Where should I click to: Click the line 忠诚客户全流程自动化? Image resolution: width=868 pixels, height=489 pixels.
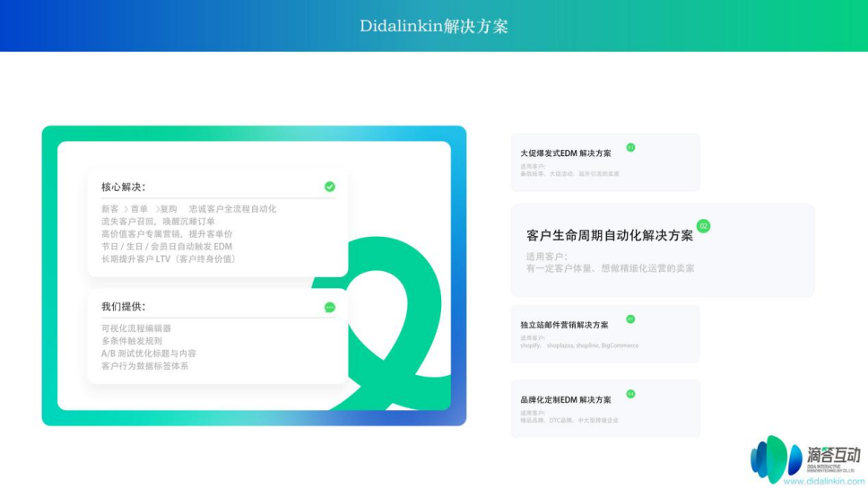[x=232, y=209]
